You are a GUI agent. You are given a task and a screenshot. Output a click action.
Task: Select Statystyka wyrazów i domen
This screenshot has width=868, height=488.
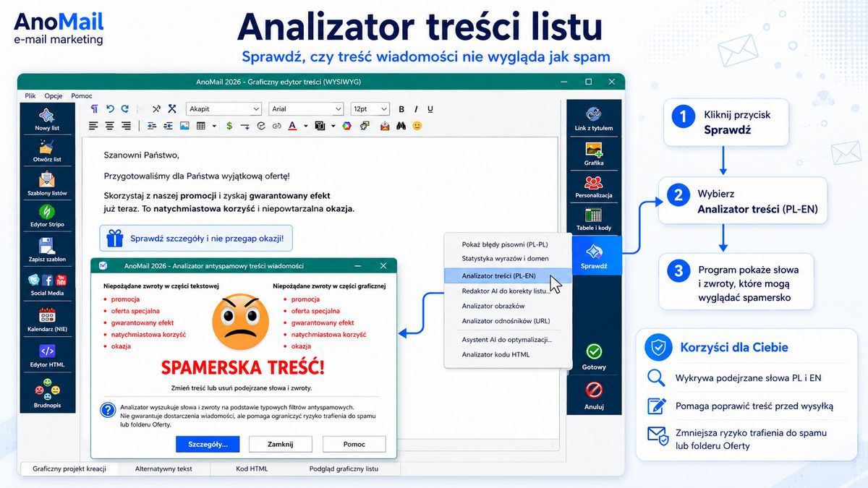(503, 258)
